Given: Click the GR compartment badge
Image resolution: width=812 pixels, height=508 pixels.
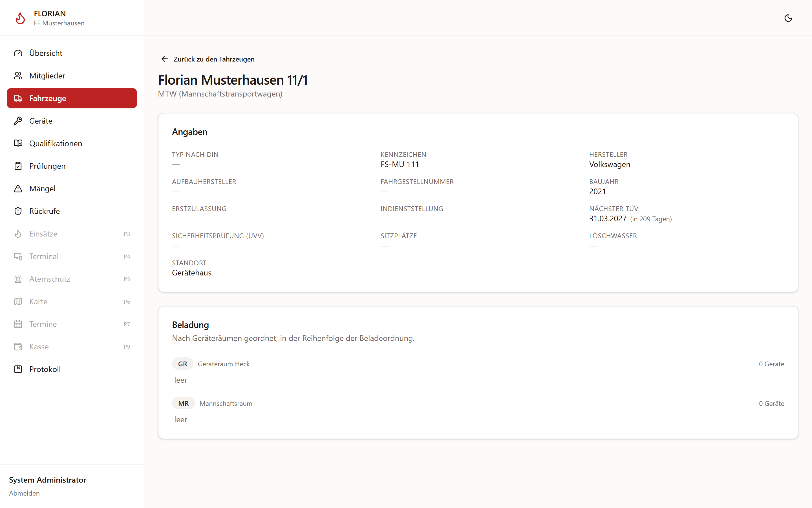Looking at the screenshot, I should [x=182, y=364].
